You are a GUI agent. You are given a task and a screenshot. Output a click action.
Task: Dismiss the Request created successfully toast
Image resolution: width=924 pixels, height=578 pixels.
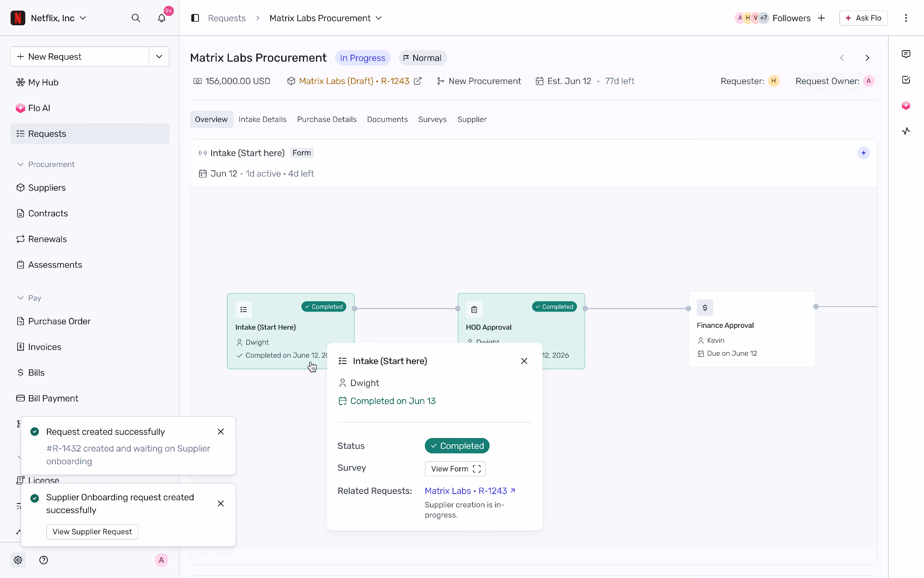tap(221, 432)
